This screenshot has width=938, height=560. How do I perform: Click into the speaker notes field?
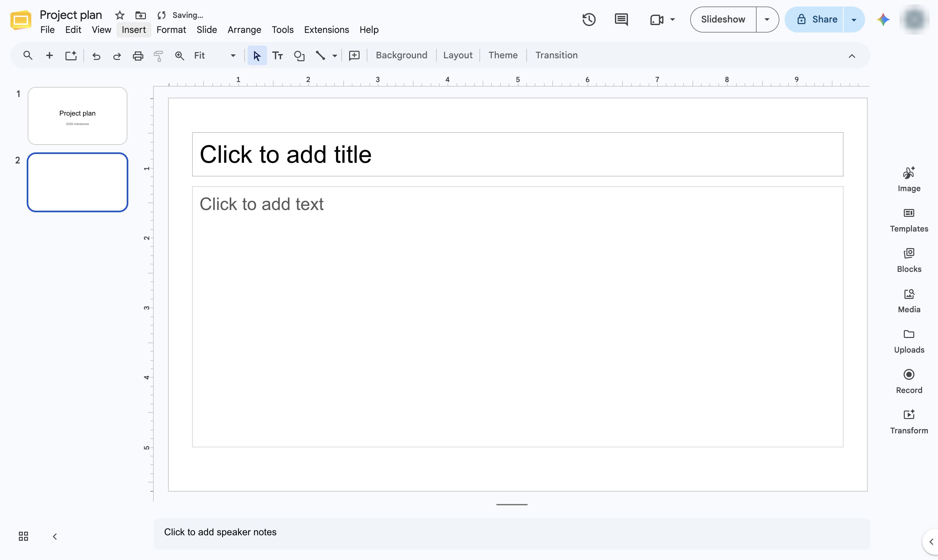pyautogui.click(x=511, y=533)
